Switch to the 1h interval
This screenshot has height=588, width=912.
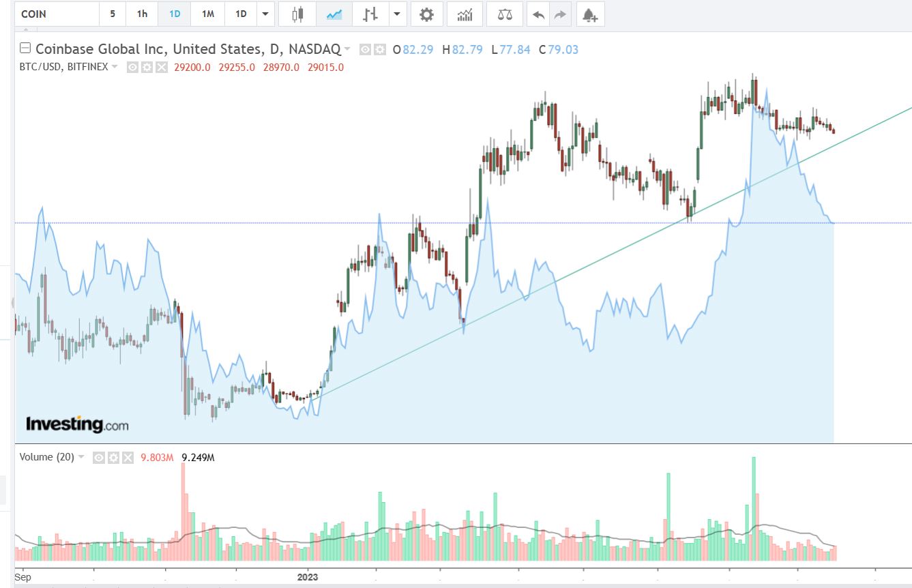pos(142,14)
